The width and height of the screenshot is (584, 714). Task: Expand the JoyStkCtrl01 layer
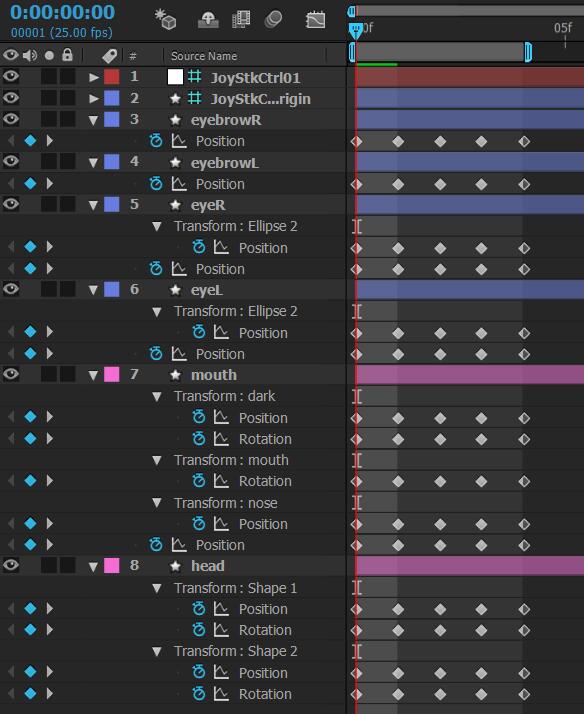click(94, 77)
